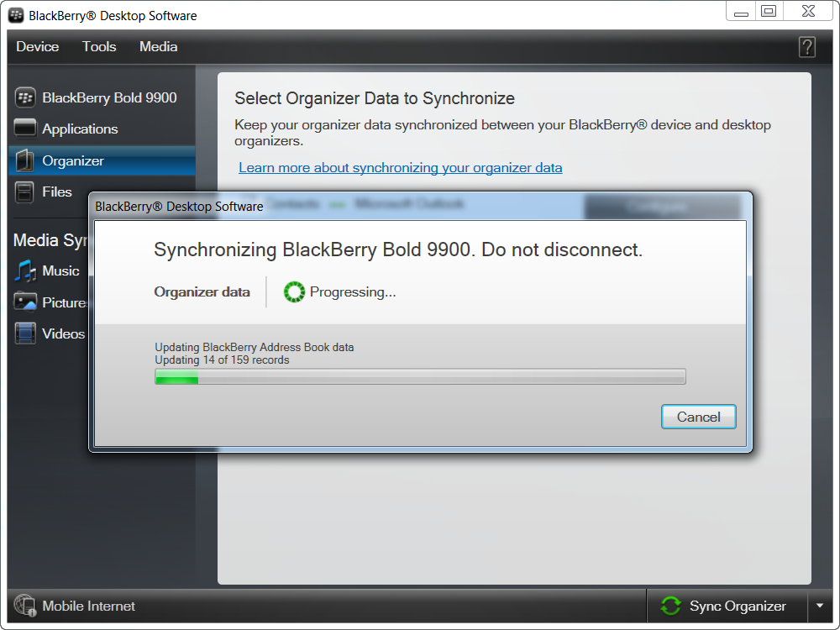Open the learn more about synchronizing link

pyautogui.click(x=400, y=168)
